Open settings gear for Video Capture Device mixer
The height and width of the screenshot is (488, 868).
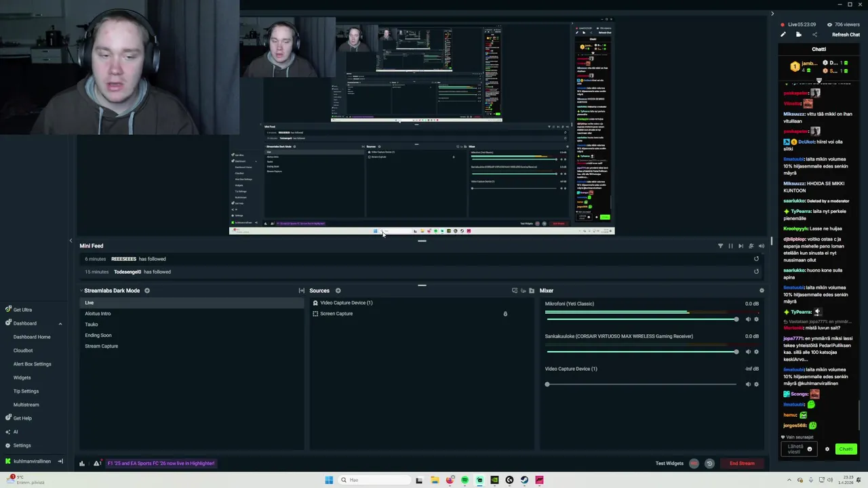coord(756,384)
